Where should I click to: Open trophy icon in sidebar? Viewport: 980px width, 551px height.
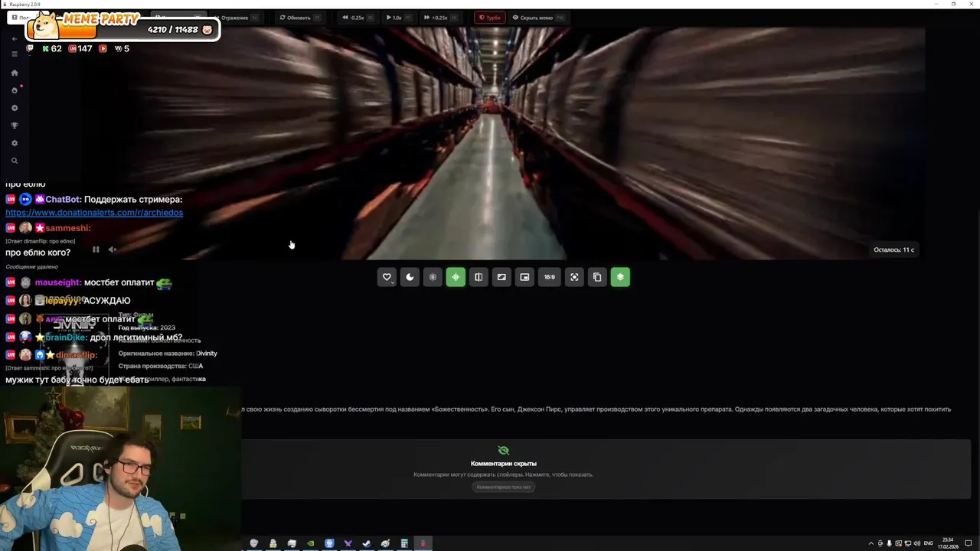click(14, 126)
